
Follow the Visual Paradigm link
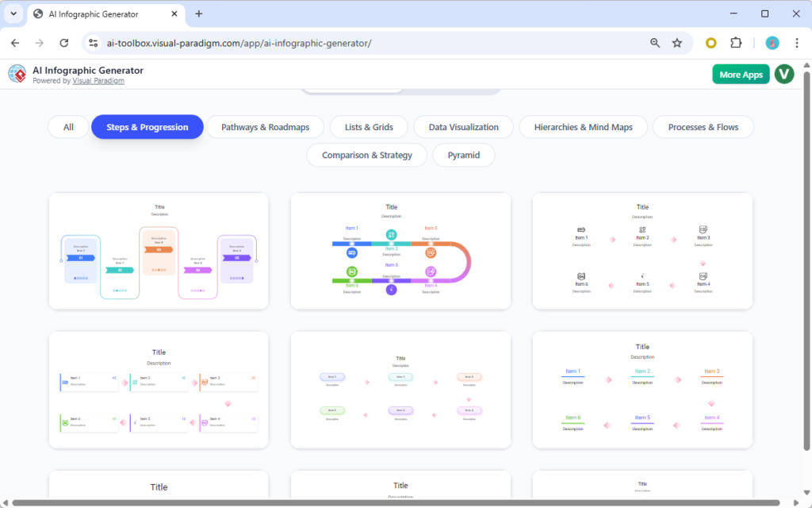pyautogui.click(x=98, y=80)
